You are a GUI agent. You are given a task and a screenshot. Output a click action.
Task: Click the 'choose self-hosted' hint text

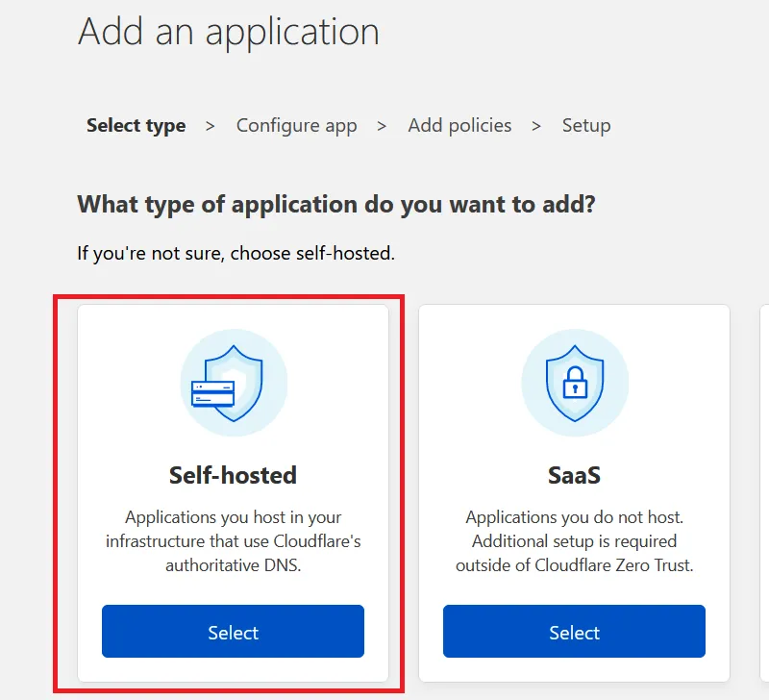[x=236, y=254]
